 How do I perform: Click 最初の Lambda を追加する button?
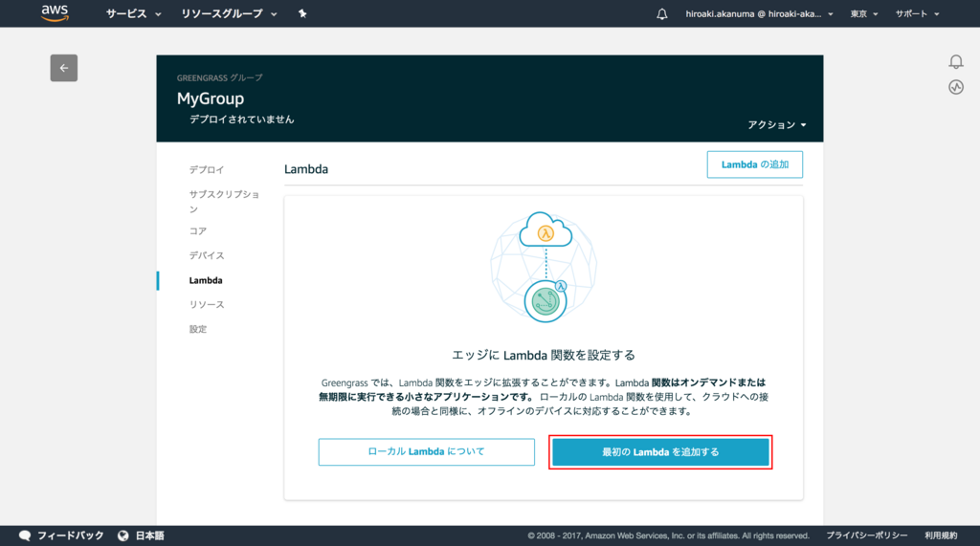pos(660,452)
